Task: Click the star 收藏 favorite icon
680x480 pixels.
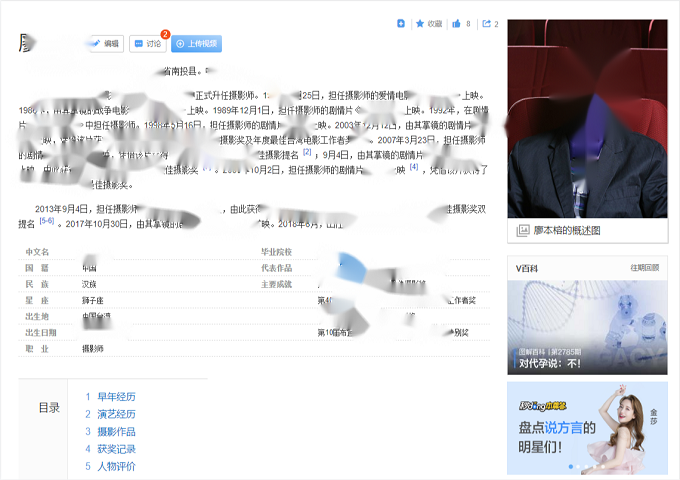Action: click(419, 23)
